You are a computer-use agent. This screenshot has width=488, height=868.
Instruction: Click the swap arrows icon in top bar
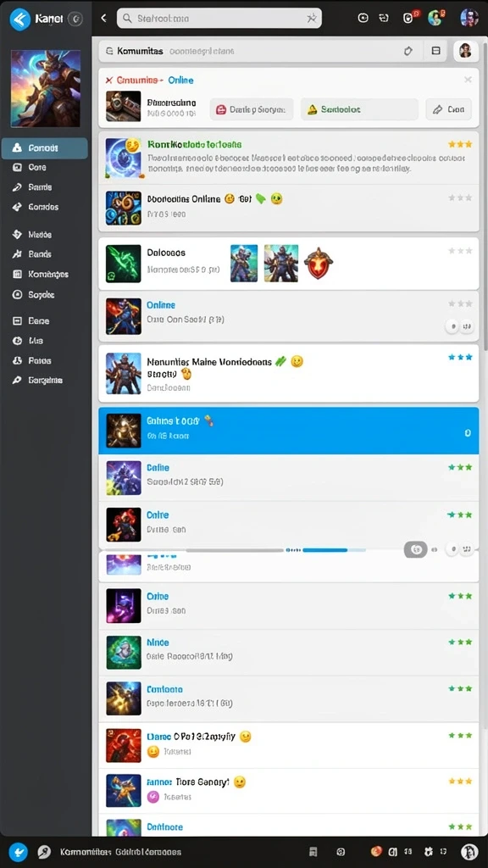(384, 19)
